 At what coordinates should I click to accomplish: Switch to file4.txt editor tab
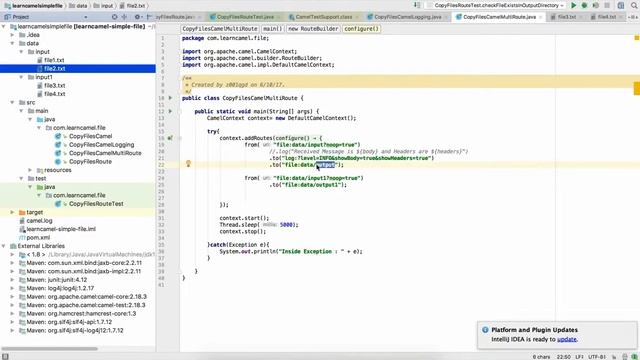coord(606,17)
